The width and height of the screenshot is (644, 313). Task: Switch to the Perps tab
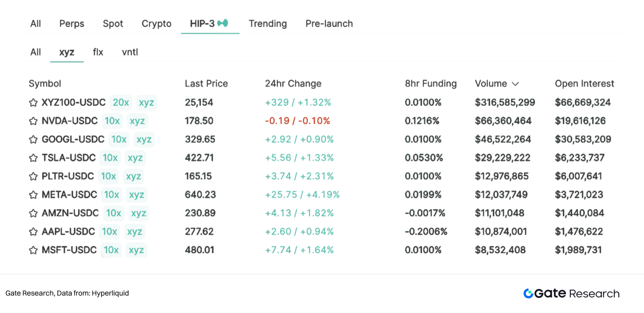pyautogui.click(x=72, y=24)
